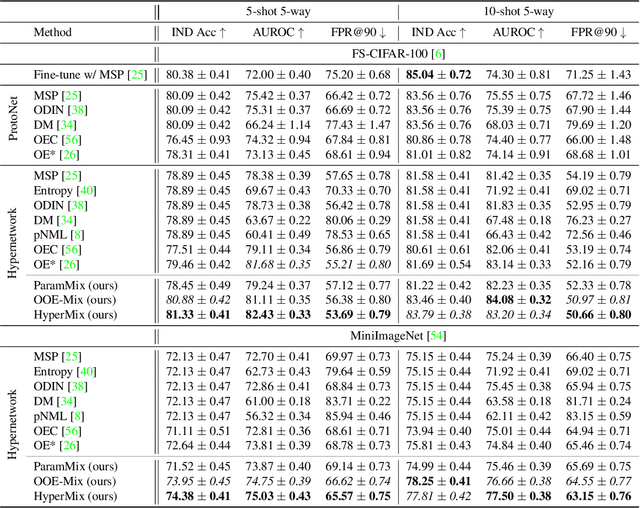
Task: Click "IND Acc ↑" under 5-shot 5-way
Action: [x=199, y=32]
